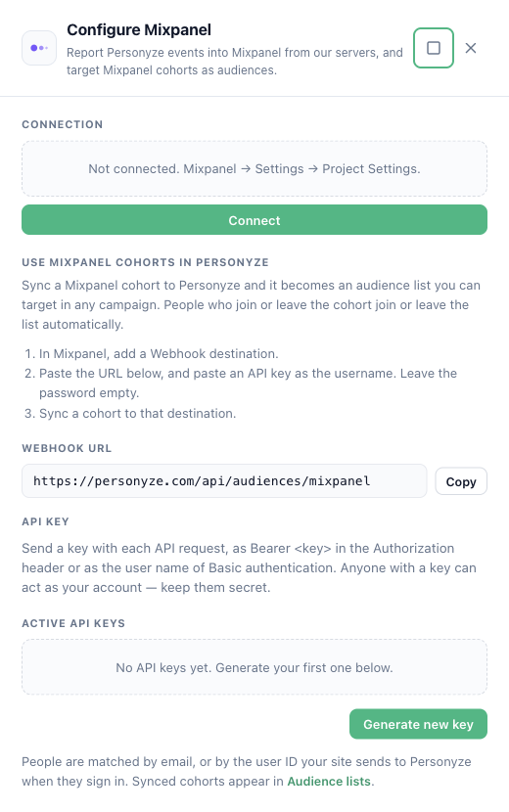This screenshot has height=812, width=509.
Task: Click the Configure Mixpanel title
Action: pyautogui.click(x=139, y=30)
